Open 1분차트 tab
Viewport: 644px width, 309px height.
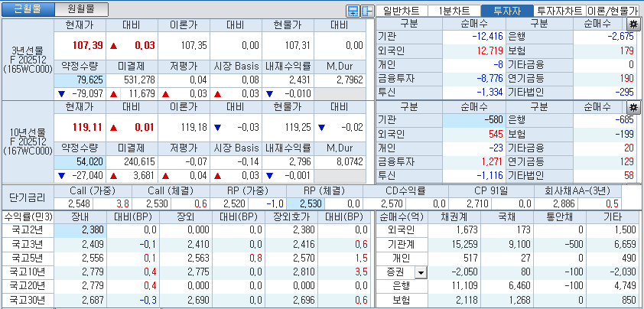454,11
